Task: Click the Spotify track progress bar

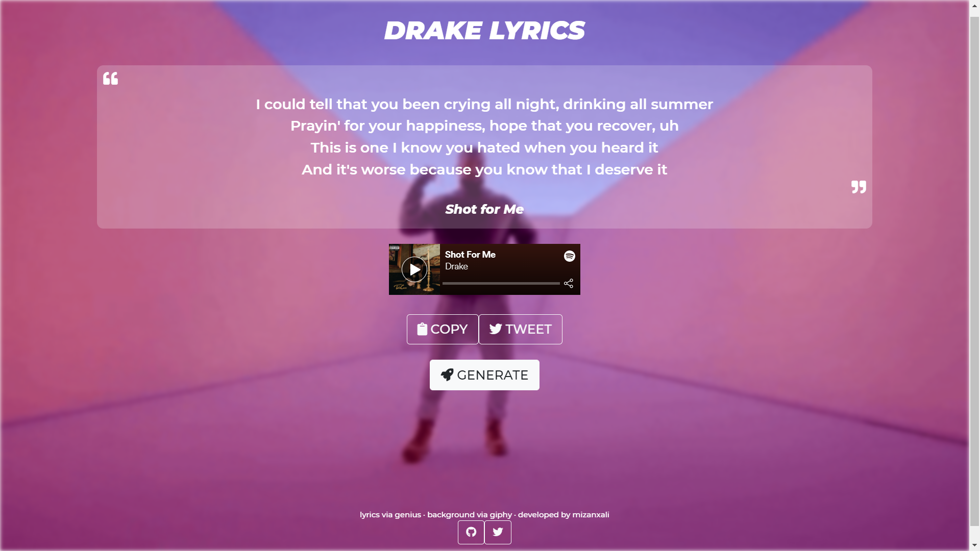Action: [x=501, y=283]
